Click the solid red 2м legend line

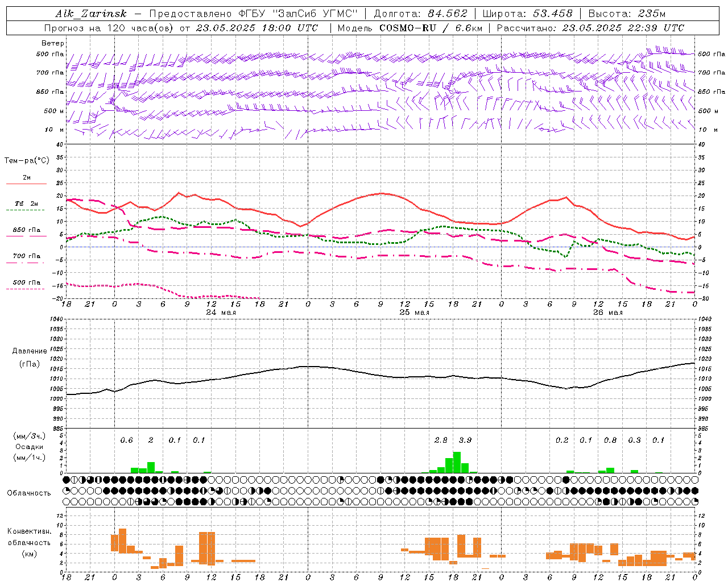click(x=26, y=184)
